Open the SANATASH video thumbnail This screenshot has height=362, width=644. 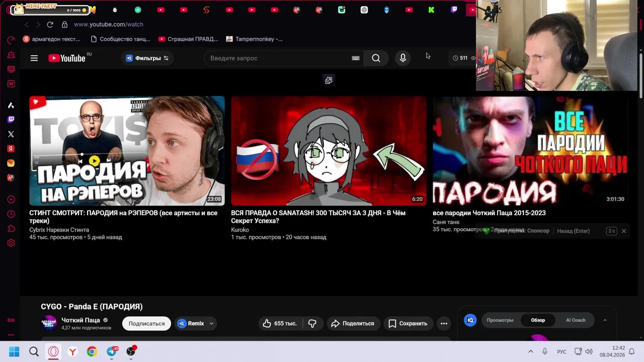click(329, 151)
